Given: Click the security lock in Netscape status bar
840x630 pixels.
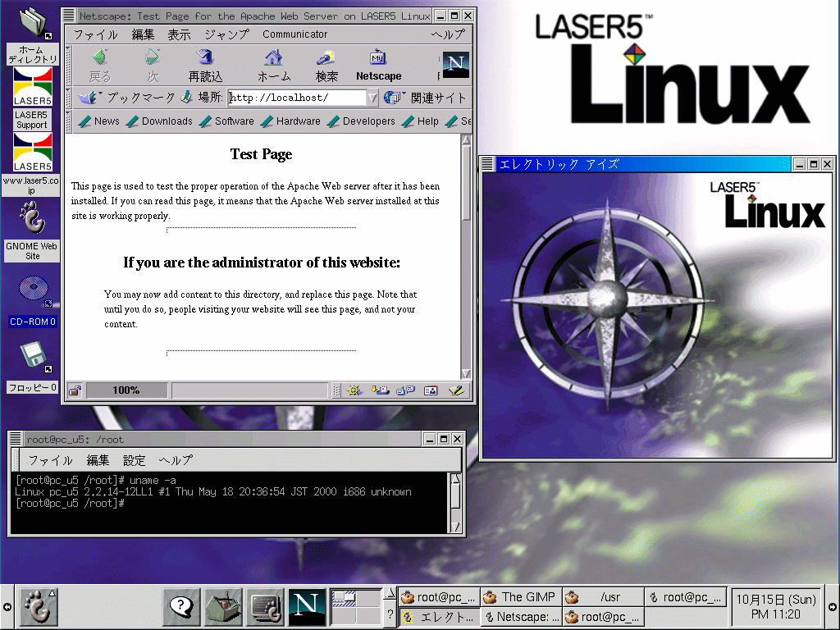Looking at the screenshot, I should coord(75,390).
